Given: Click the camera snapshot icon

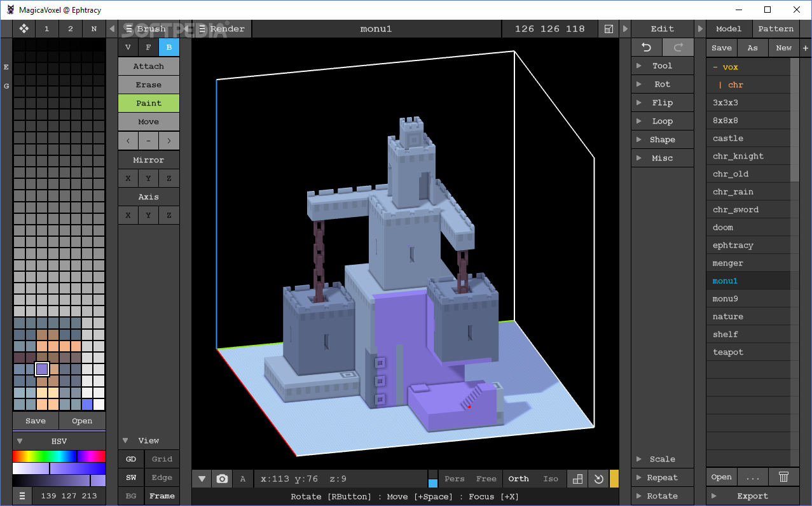Looking at the screenshot, I should [222, 479].
